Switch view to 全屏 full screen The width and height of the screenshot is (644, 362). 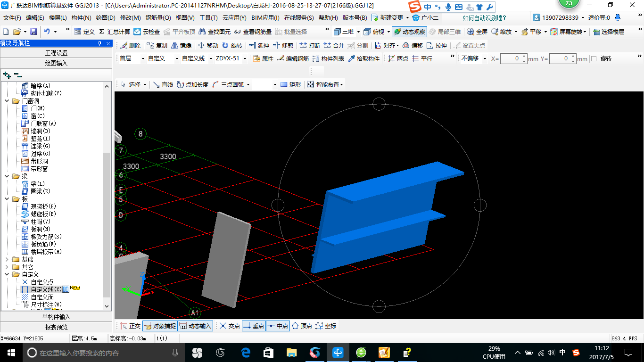coord(477,32)
